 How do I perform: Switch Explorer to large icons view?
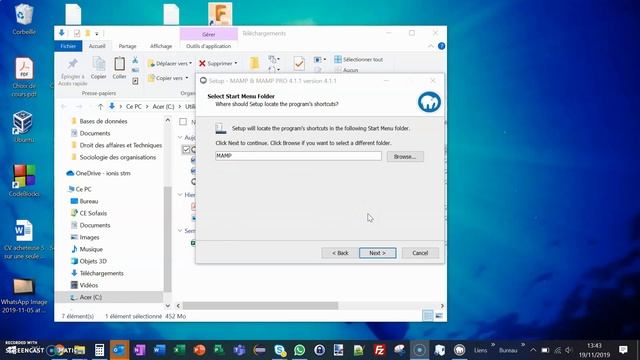(439, 316)
